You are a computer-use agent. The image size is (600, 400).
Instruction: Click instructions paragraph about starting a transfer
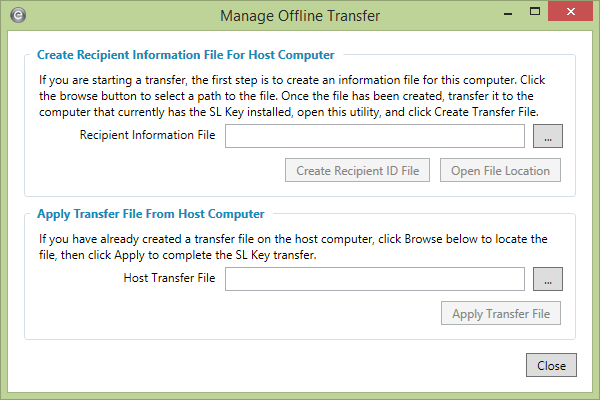point(300,94)
